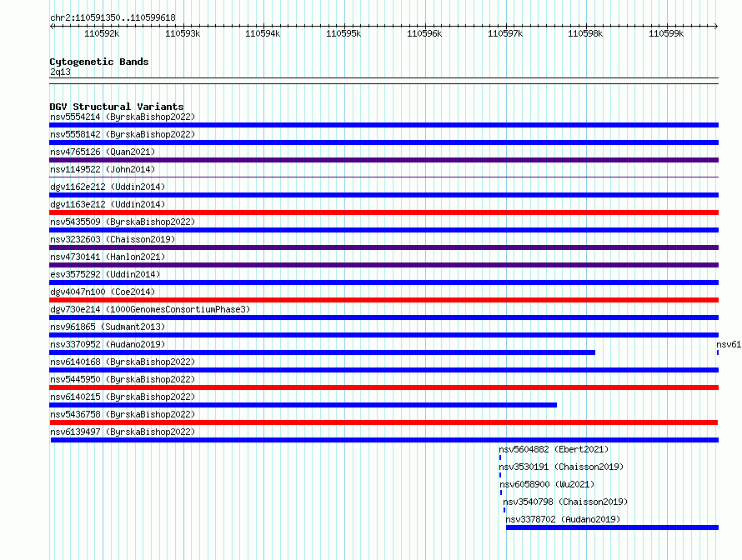Select the red bar under nsv5436758

pyautogui.click(x=384, y=422)
